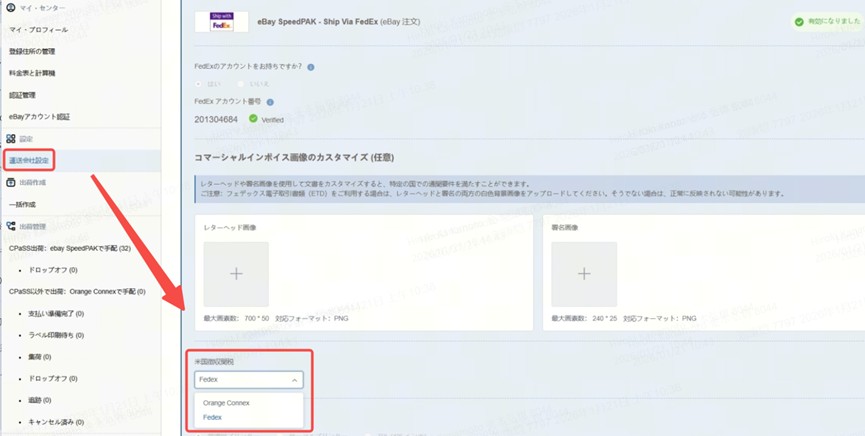Upload image in 署名画像 plus box
This screenshot has width=865, height=436.
click(584, 274)
